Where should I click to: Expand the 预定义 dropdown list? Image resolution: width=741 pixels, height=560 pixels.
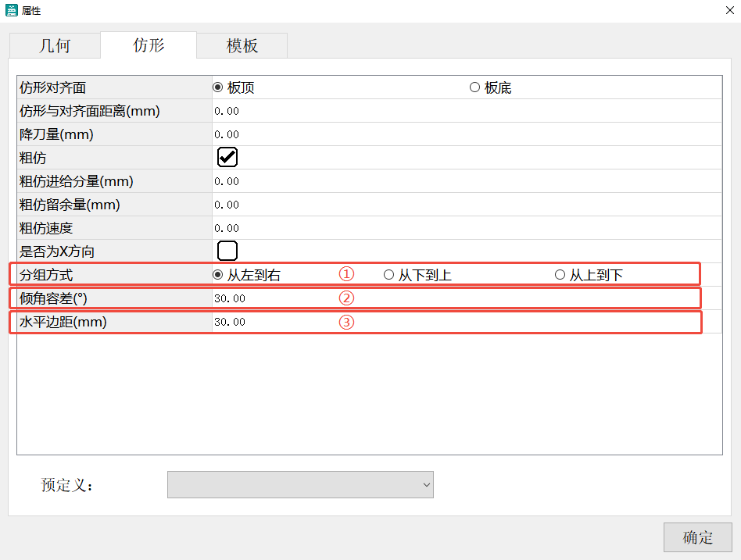[300, 484]
